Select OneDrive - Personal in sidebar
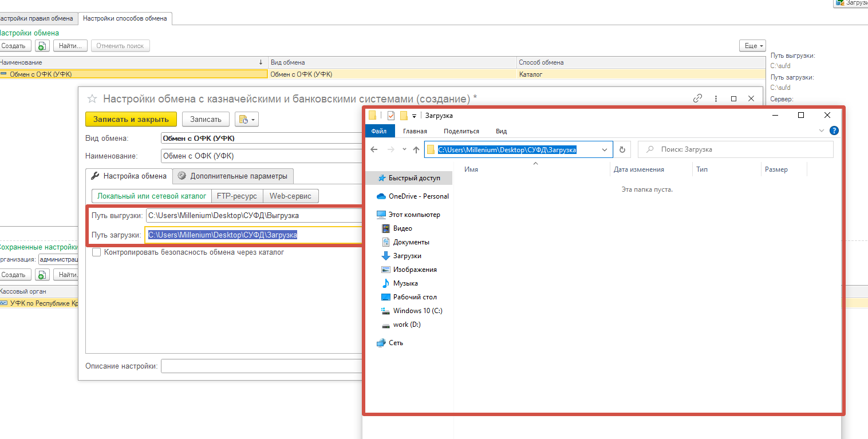The height and width of the screenshot is (439, 868). point(412,196)
